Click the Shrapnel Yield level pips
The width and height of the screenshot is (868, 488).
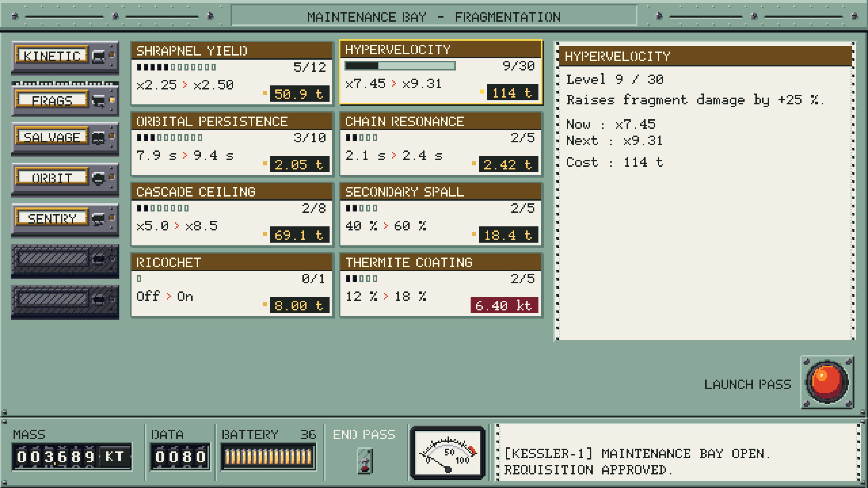176,67
